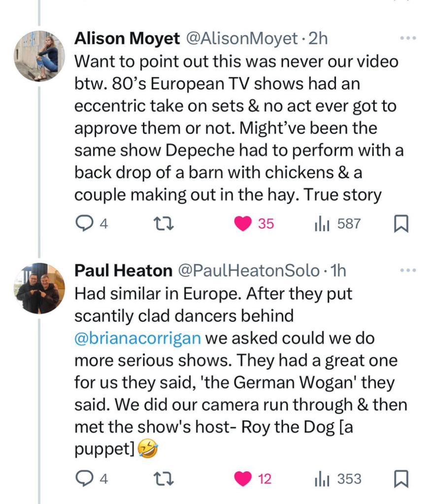Unlike Alison Moyet's tweet with 35 likes
This screenshot has width=432, height=504.
(242, 224)
